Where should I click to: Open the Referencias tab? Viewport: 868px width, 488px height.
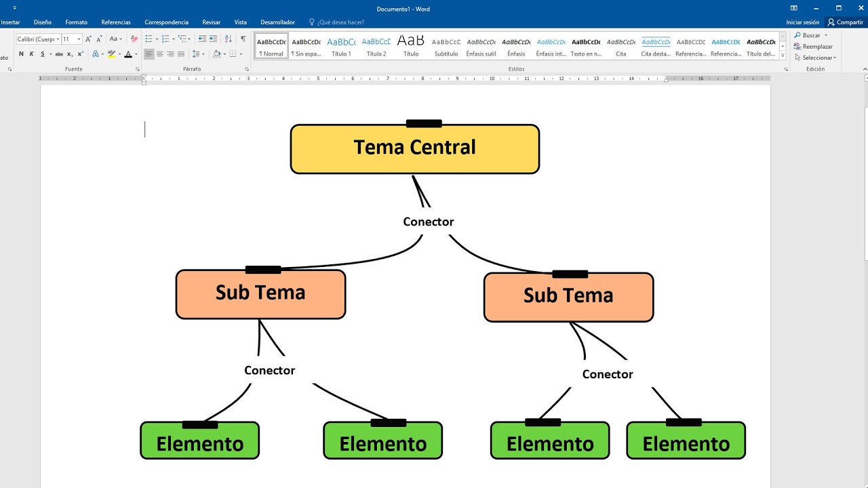(116, 22)
